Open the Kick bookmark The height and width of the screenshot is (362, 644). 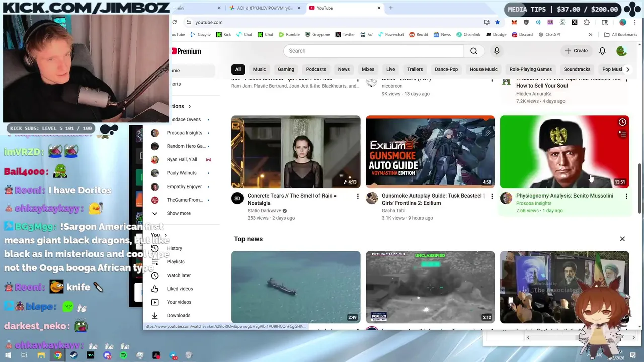[224, 35]
